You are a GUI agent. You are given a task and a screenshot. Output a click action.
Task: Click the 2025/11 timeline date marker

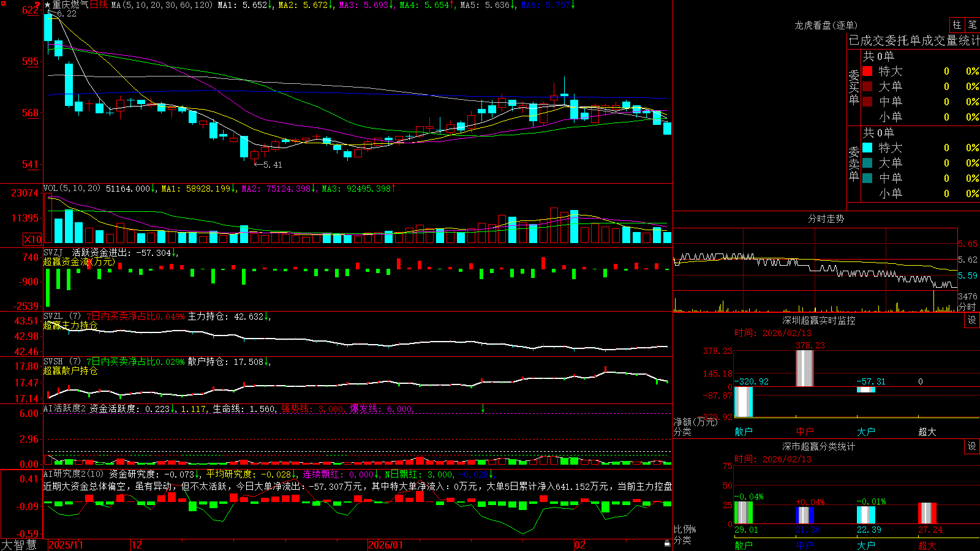pos(66,545)
